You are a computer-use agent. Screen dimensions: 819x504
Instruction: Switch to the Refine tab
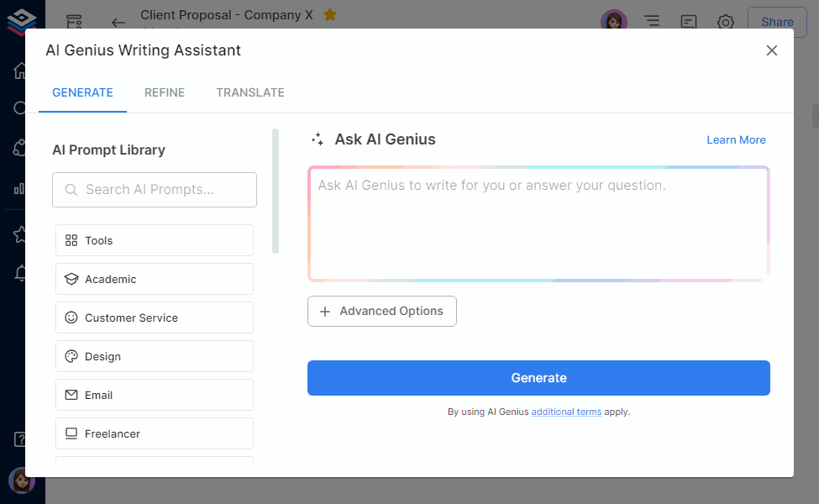click(164, 92)
